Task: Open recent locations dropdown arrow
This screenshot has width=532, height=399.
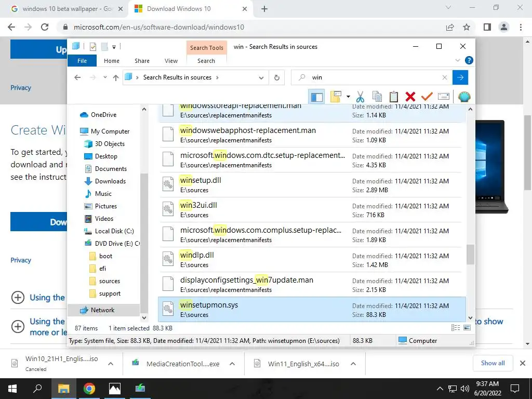Action: tap(105, 77)
